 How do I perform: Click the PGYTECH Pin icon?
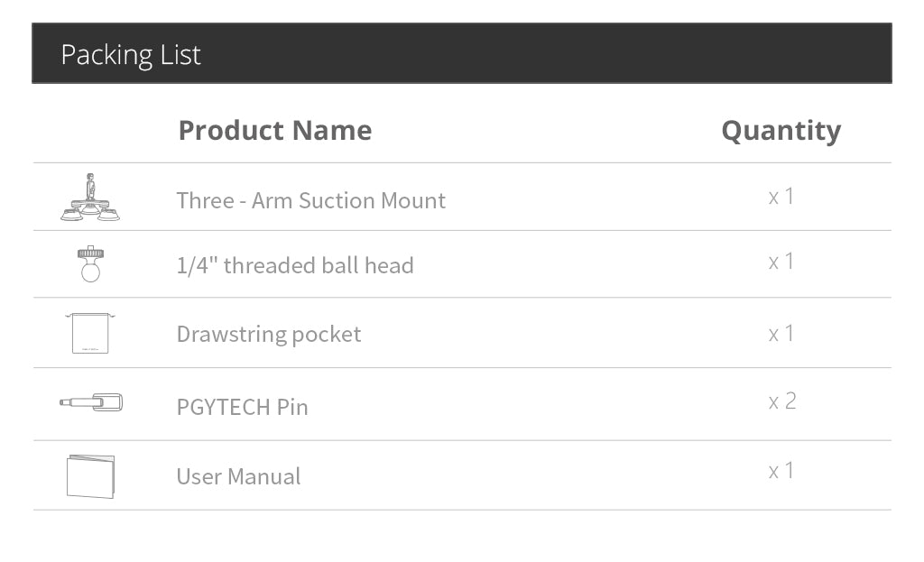click(91, 402)
